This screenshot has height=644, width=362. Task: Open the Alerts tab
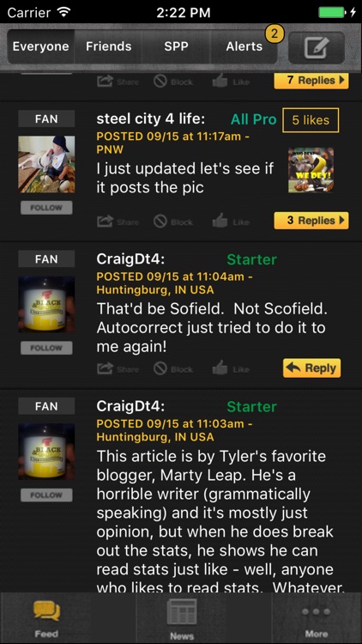coord(244,46)
